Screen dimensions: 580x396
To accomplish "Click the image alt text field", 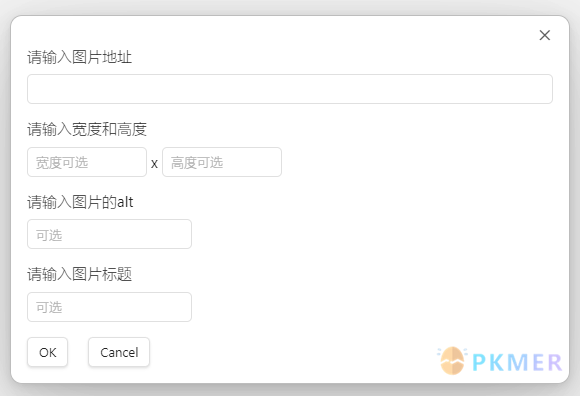I will [x=109, y=234].
